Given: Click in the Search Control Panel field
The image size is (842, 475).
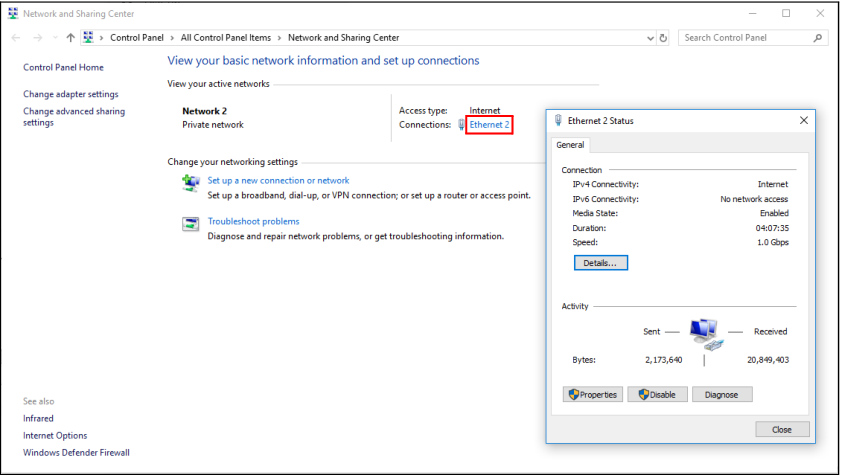Looking at the screenshot, I should [745, 38].
